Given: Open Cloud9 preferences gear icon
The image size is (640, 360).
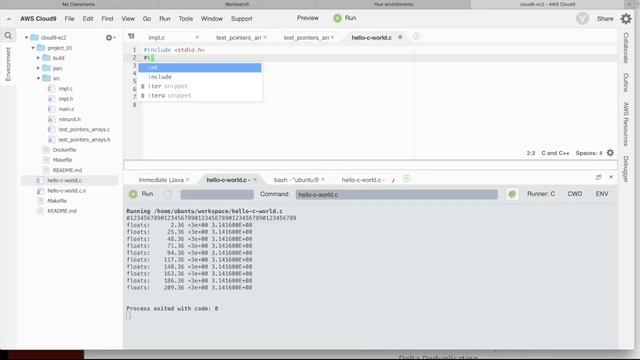Looking at the screenshot, I should pos(626,19).
